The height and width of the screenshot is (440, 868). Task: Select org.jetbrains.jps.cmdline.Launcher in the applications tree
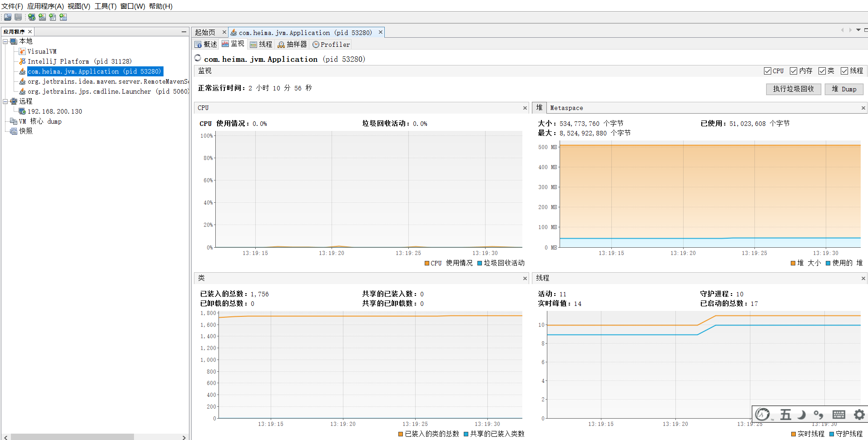(x=108, y=91)
